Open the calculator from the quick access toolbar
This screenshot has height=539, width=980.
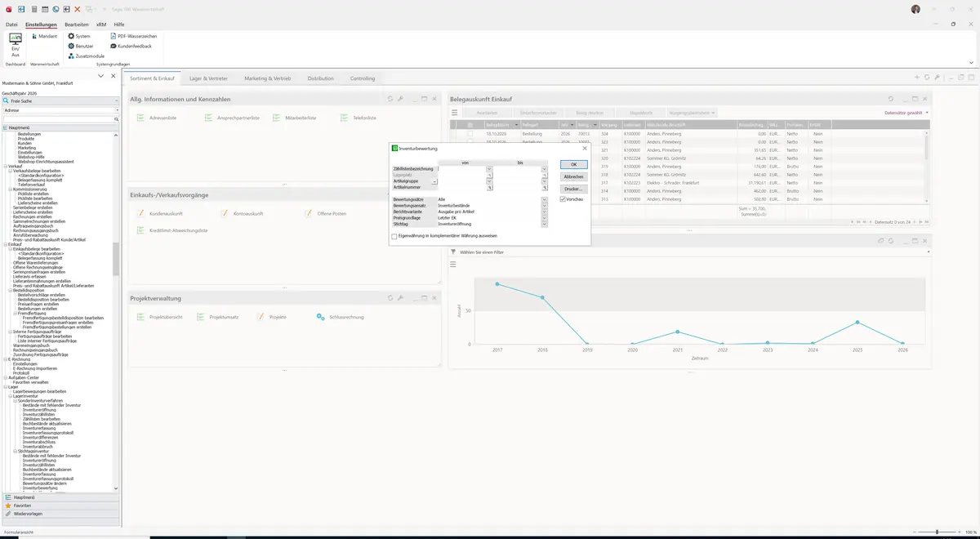(33, 9)
